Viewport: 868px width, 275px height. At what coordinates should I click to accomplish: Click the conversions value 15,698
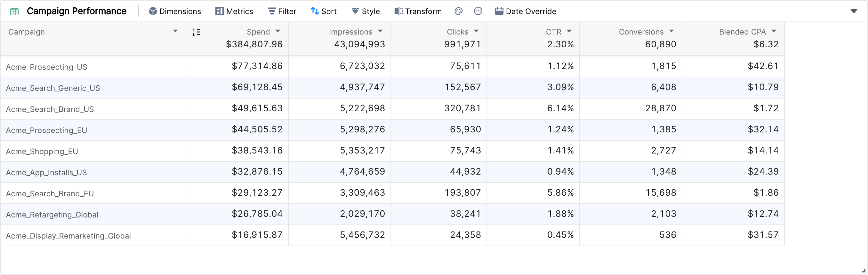tap(661, 193)
